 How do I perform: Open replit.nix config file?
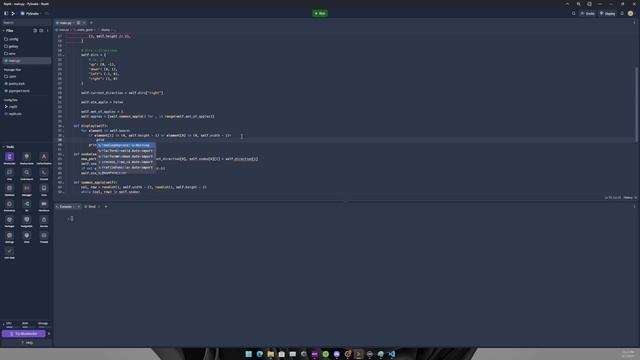13,114
